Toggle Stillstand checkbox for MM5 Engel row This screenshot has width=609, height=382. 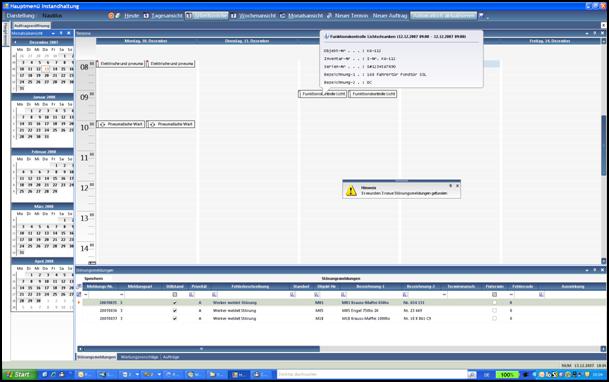175,311
